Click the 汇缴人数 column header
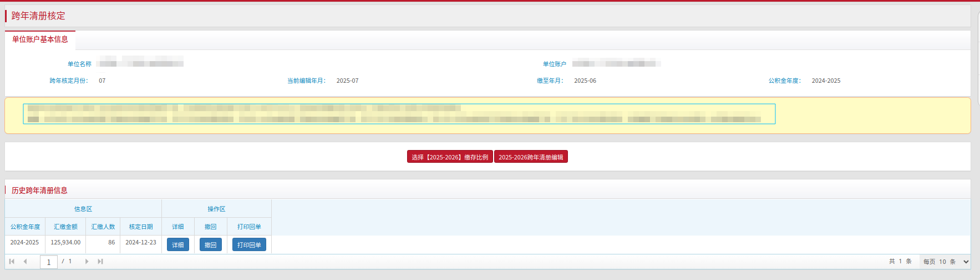 103,227
